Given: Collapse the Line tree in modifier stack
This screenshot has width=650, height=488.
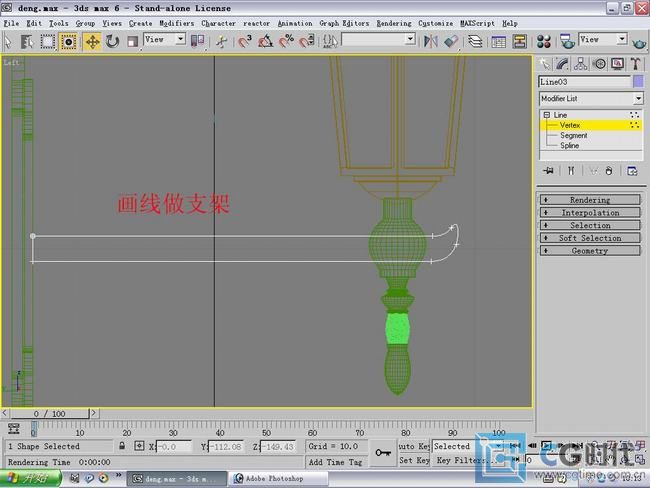Looking at the screenshot, I should point(547,115).
